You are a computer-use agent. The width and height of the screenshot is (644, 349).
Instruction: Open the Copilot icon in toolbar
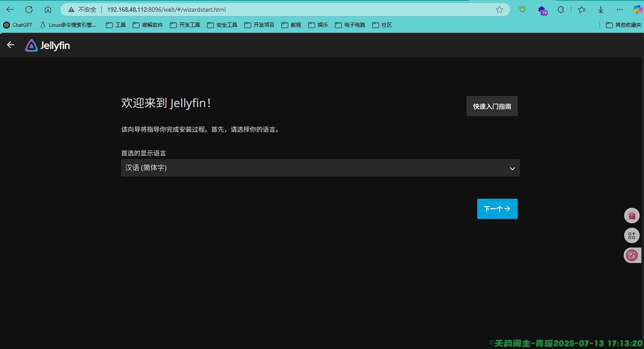coord(638,10)
